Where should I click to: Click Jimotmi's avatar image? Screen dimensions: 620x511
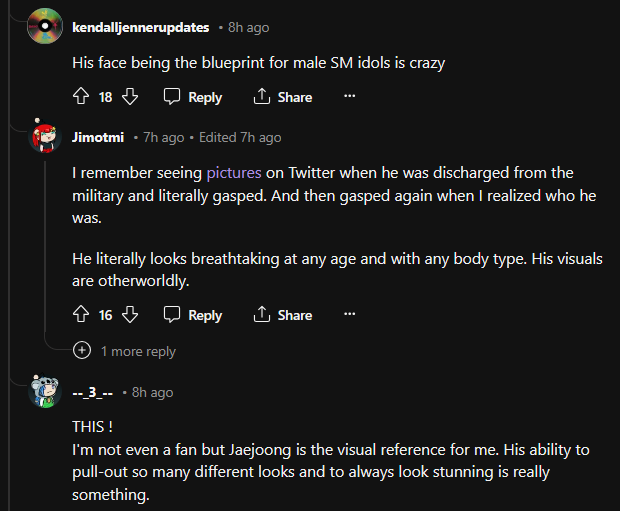click(44, 137)
